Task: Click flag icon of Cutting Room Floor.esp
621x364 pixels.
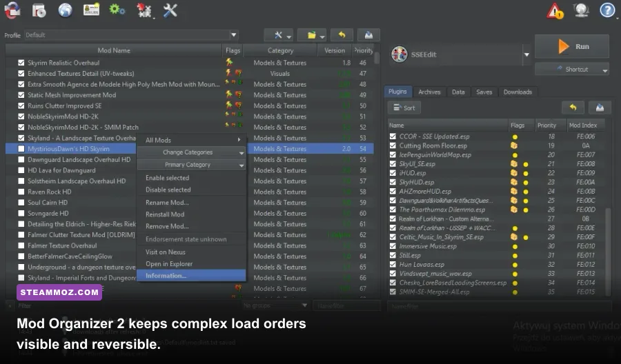Action: coord(514,145)
